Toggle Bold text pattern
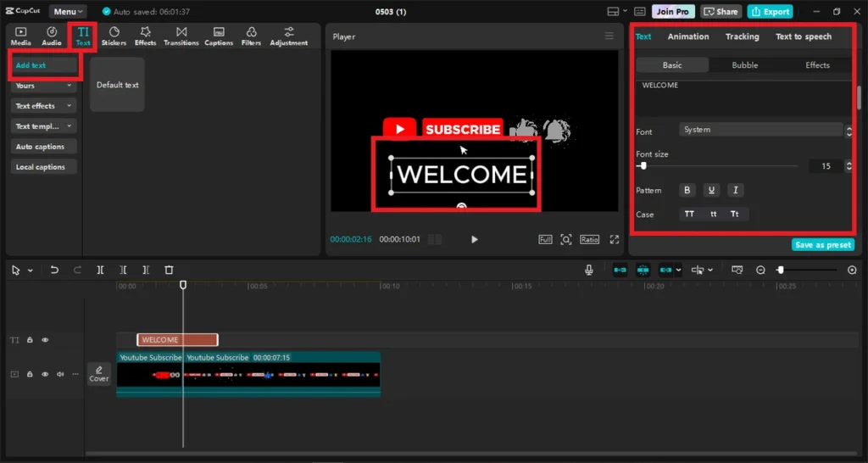 coord(687,190)
